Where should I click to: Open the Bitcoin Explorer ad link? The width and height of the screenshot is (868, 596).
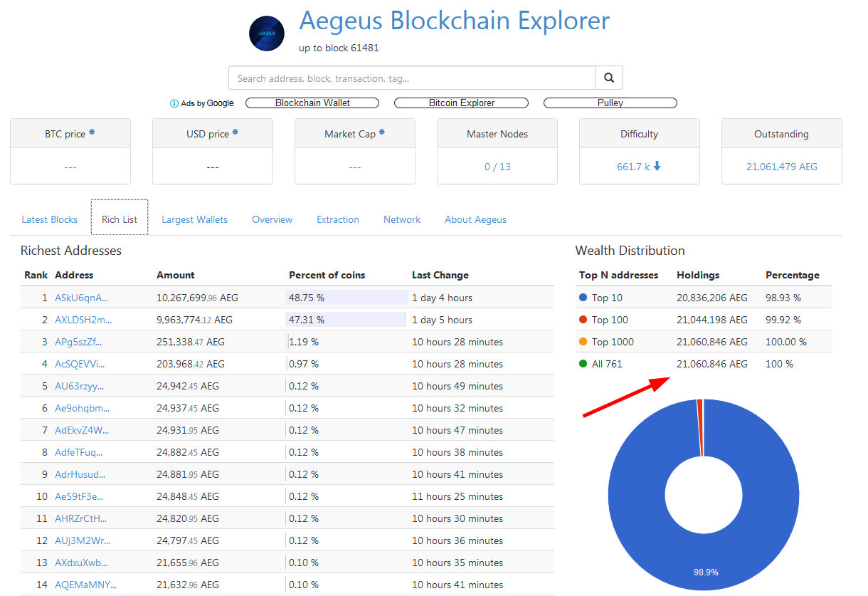461,103
